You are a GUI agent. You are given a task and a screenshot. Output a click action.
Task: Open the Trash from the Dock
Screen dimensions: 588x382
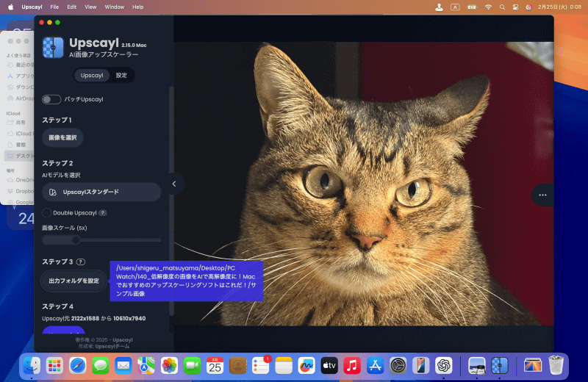pyautogui.click(x=556, y=366)
